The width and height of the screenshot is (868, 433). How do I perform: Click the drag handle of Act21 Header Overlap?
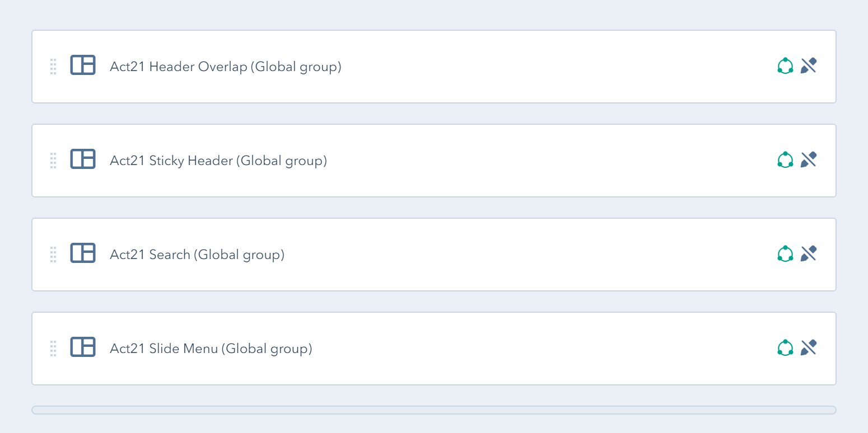tap(54, 66)
